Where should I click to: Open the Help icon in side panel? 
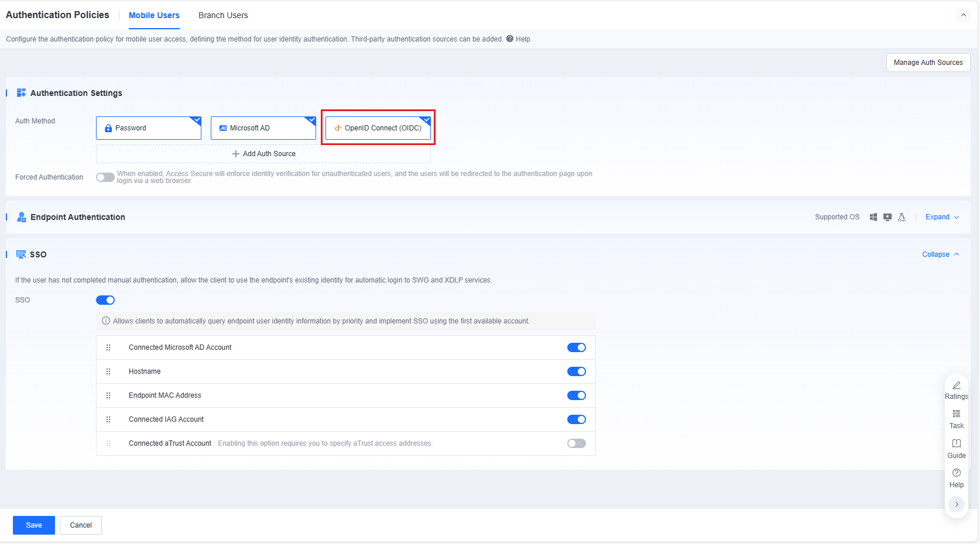pos(957,473)
